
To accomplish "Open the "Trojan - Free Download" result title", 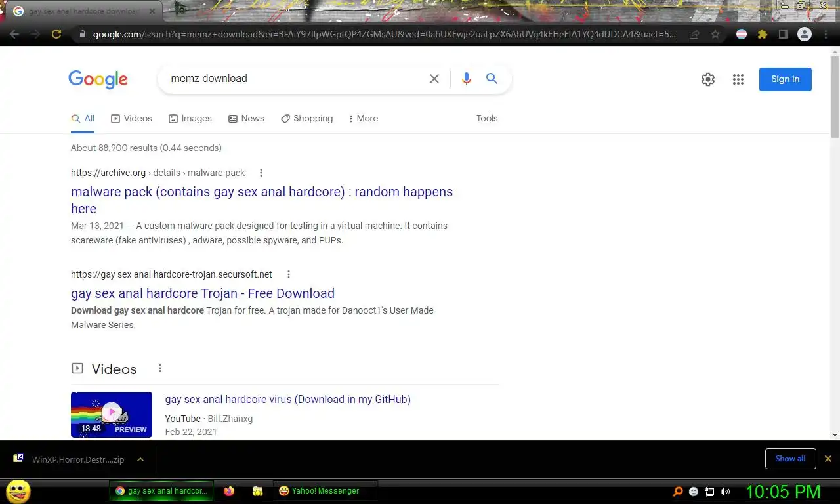I will coord(203,293).
